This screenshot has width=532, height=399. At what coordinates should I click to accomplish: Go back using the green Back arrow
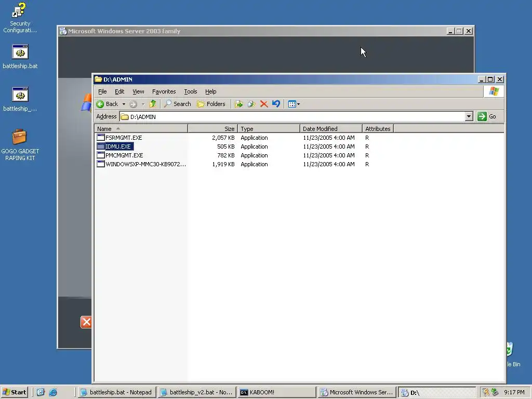(x=107, y=104)
